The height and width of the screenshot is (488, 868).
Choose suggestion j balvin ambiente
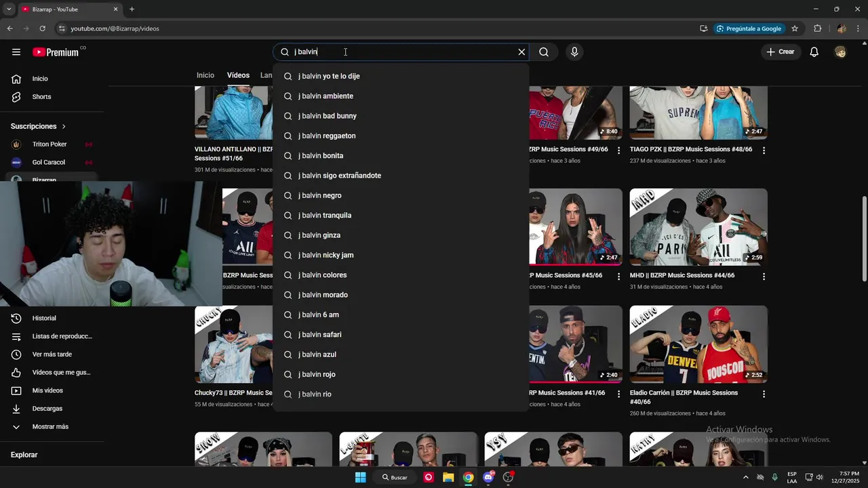[x=401, y=96]
